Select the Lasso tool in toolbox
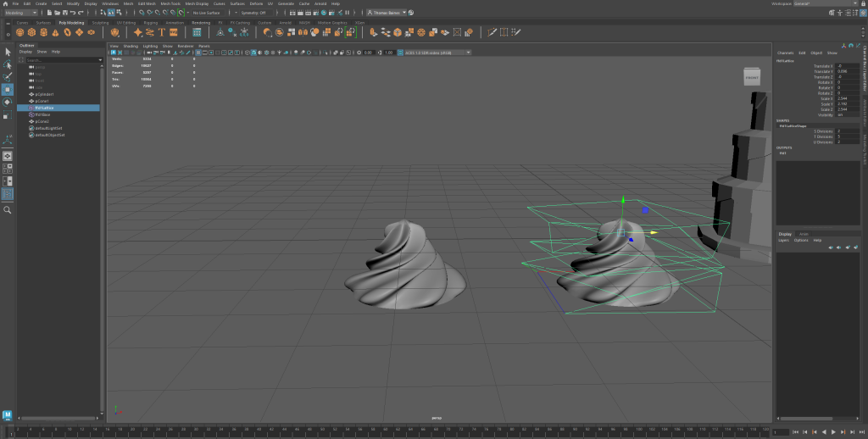 click(x=8, y=64)
